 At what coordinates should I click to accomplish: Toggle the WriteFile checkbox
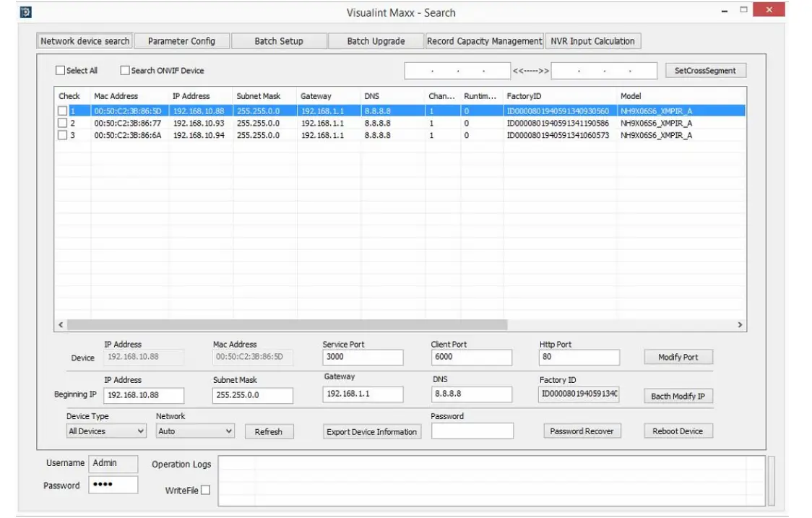[206, 490]
